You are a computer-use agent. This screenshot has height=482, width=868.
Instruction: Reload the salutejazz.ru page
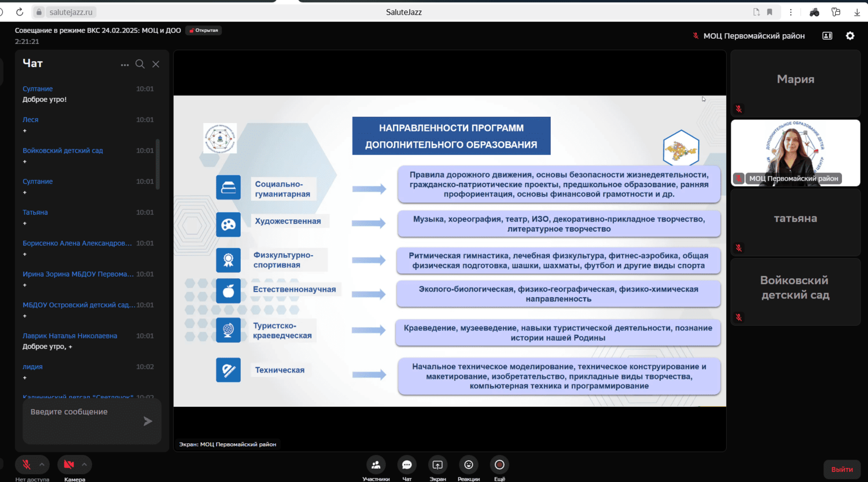pyautogui.click(x=20, y=12)
